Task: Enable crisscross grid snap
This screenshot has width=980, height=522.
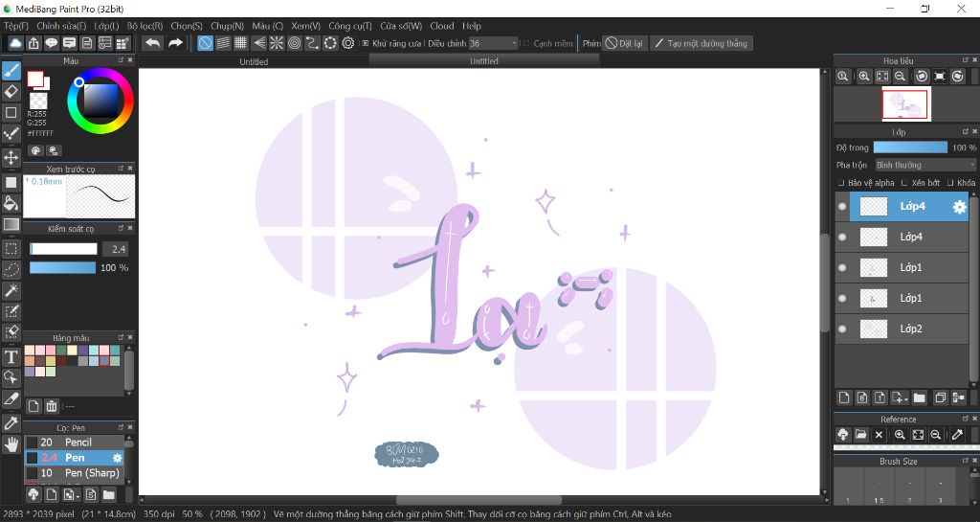Action: tap(240, 43)
